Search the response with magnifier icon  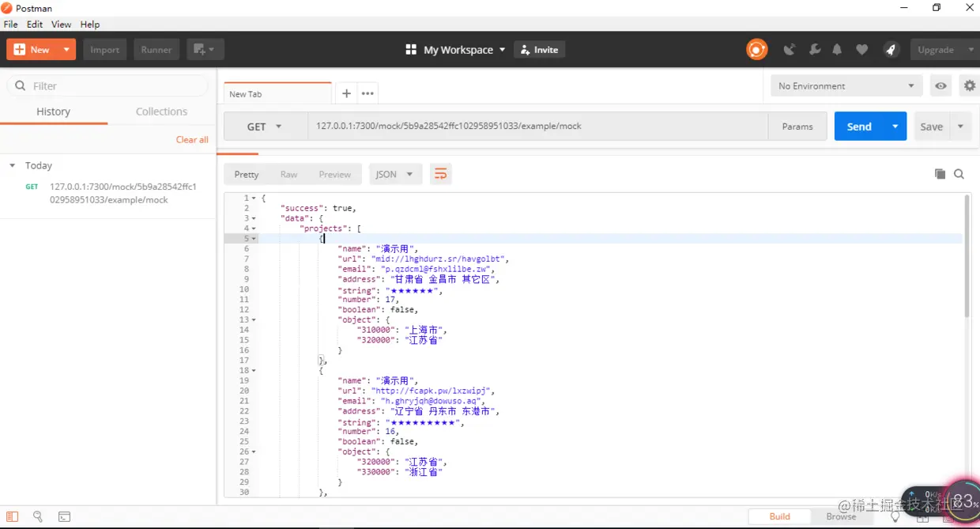pyautogui.click(x=959, y=174)
